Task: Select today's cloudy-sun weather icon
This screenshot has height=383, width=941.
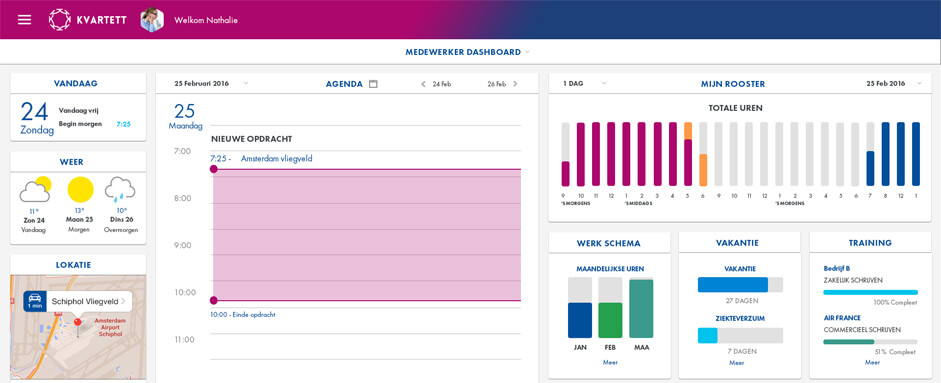Action: pyautogui.click(x=35, y=190)
